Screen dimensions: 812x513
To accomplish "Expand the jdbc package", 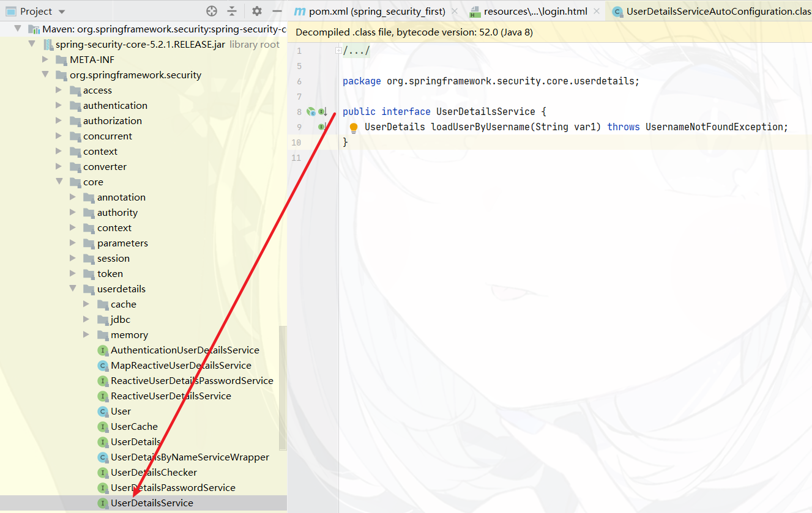I will click(86, 319).
